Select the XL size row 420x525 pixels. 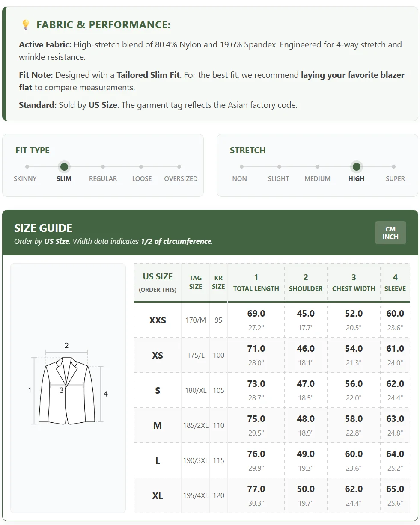tap(272, 495)
